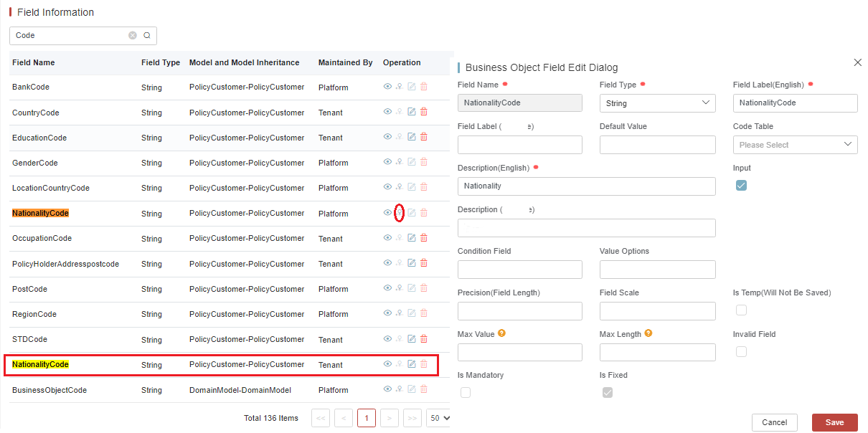Image resolution: width=868 pixels, height=433 pixels.
Task: Enable the Is Mandatory checkbox
Action: point(466,393)
